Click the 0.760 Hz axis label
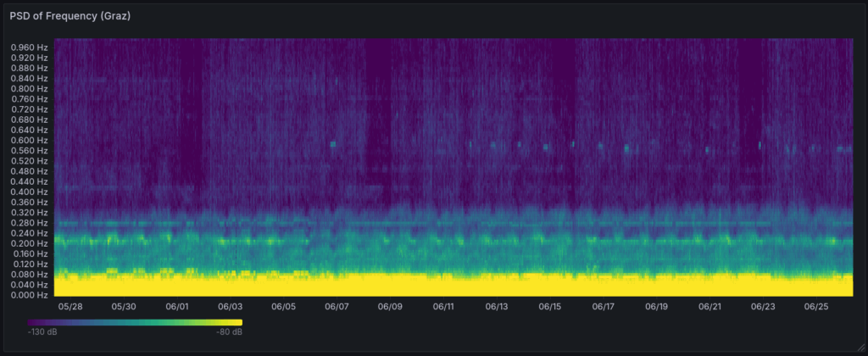The width and height of the screenshot is (868, 356). click(x=30, y=99)
